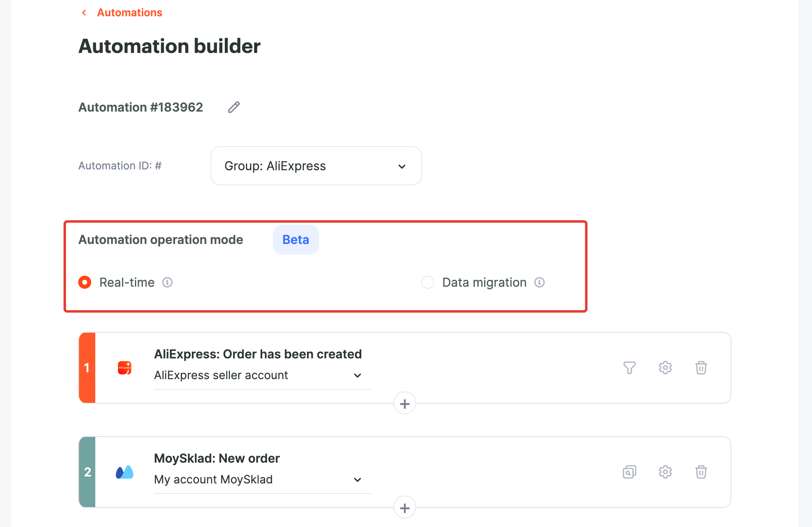Click the Automation #183962 name
This screenshot has height=527, width=812.
[140, 107]
